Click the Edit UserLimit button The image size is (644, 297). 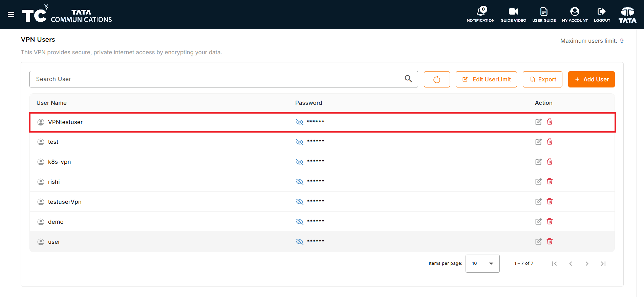pyautogui.click(x=486, y=79)
